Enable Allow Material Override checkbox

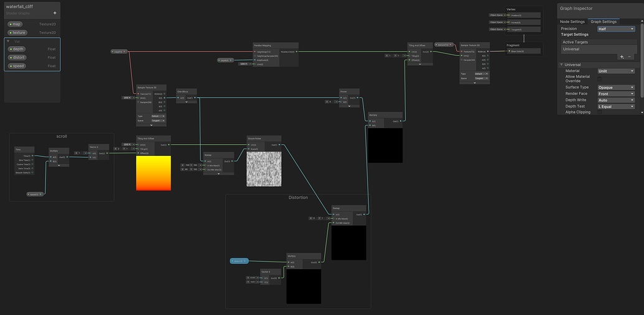(600, 80)
